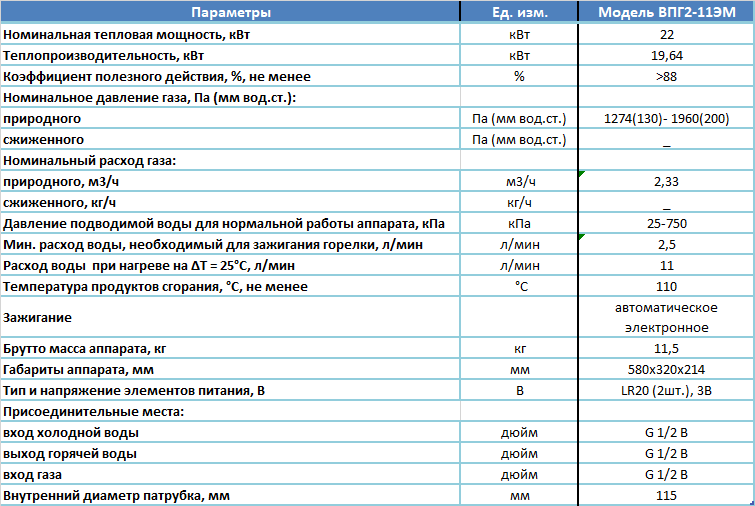Select 'Номинальное давление газа, Па (мм вод.ст.):' row
755x506 pixels.
click(230, 98)
